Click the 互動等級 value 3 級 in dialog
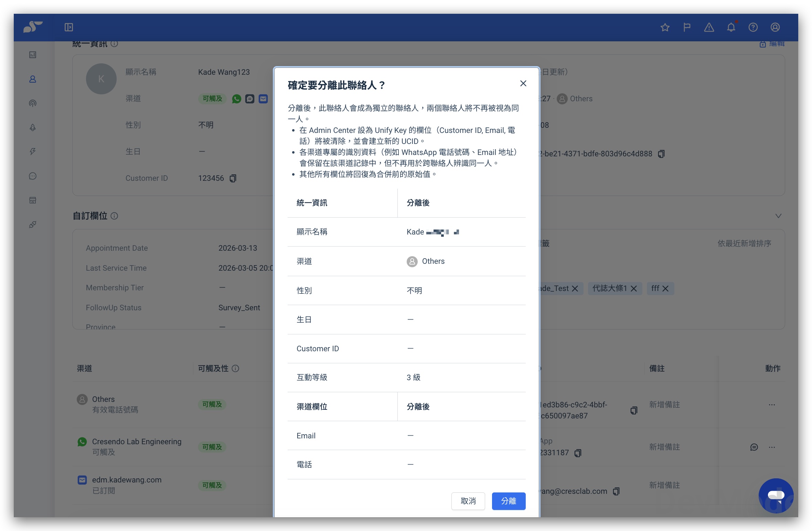 point(413,377)
